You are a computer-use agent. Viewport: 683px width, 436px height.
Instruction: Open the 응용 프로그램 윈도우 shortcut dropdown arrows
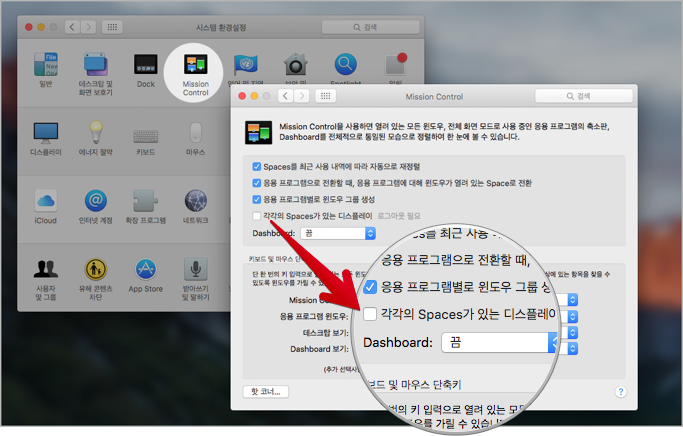[573, 316]
